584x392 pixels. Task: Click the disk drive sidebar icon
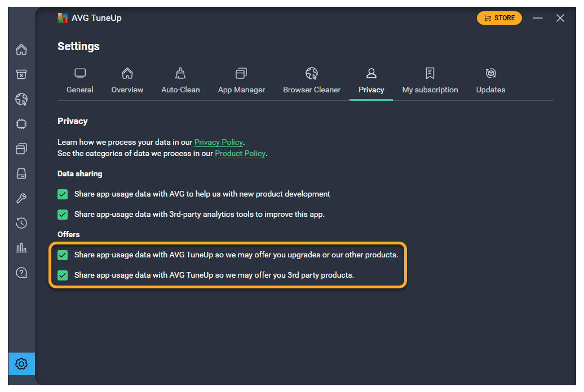21,174
